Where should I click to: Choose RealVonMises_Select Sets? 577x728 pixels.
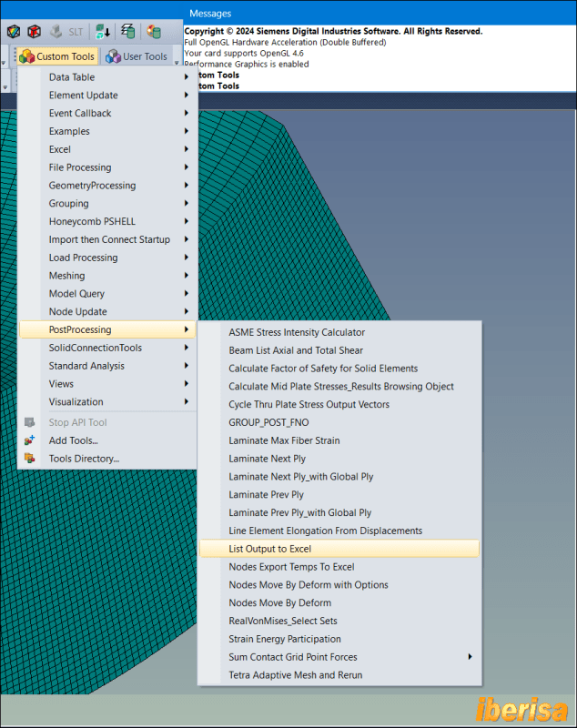339,622
